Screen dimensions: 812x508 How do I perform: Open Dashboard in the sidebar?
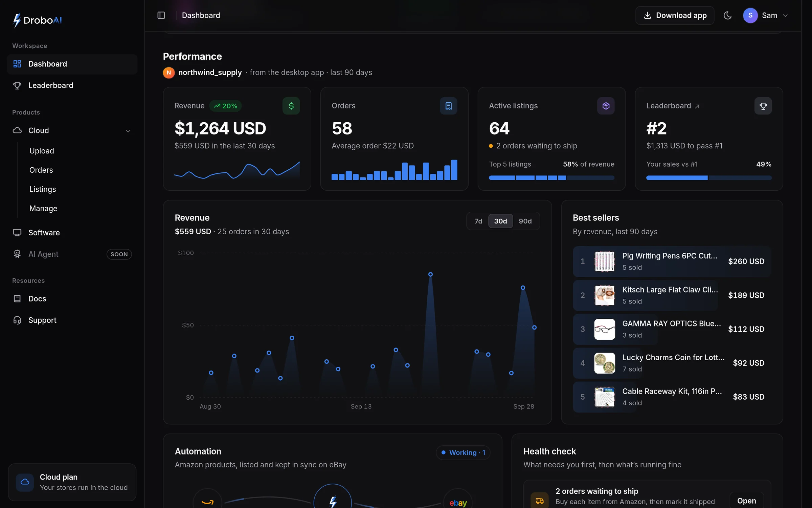pyautogui.click(x=72, y=64)
